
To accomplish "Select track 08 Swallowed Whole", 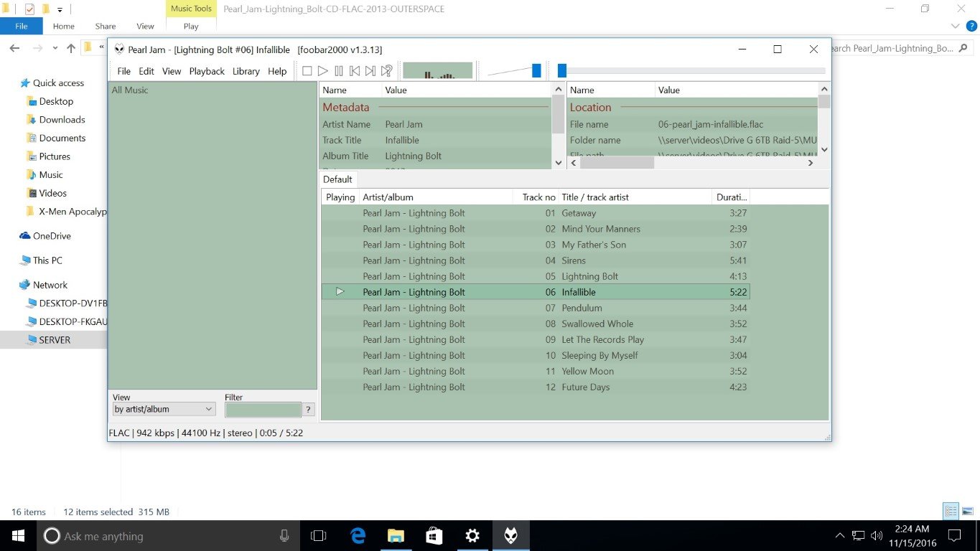I will (x=536, y=324).
